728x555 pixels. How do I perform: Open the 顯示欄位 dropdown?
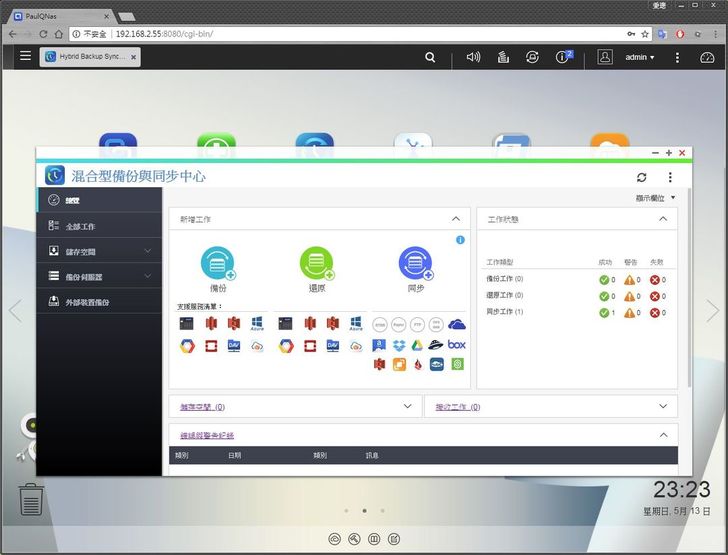coord(655,198)
